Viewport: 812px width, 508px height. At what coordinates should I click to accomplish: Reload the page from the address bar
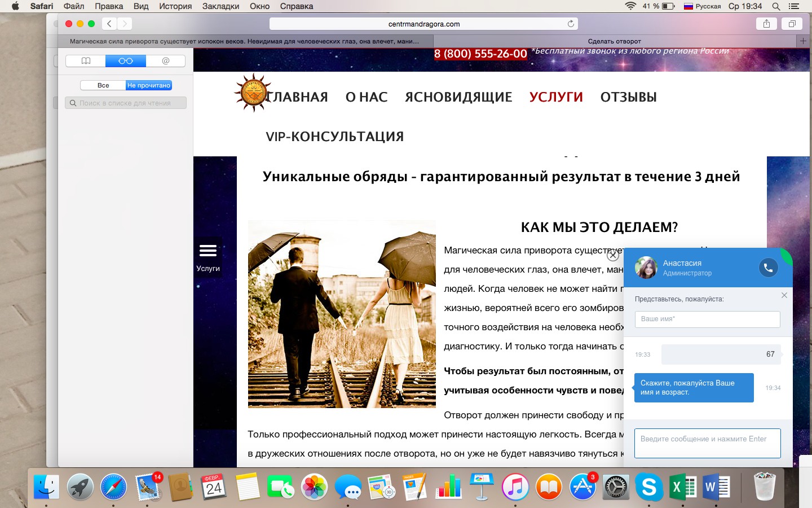[x=571, y=24]
